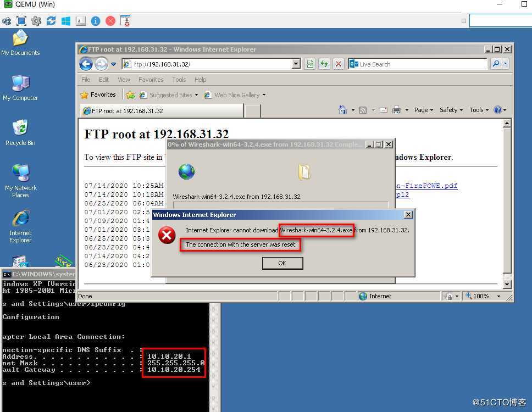Open the zoom level 100% dropdown
Image resolution: width=532 pixels, height=412 pixels.
click(x=499, y=296)
